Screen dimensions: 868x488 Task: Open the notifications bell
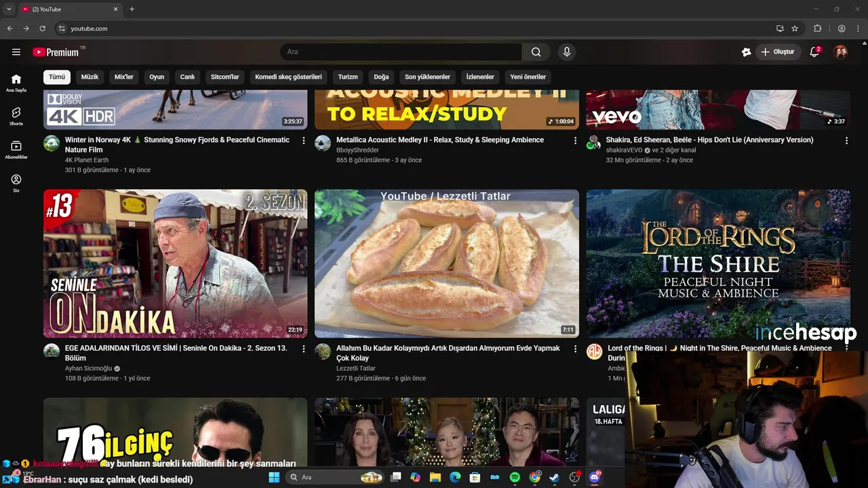(814, 52)
